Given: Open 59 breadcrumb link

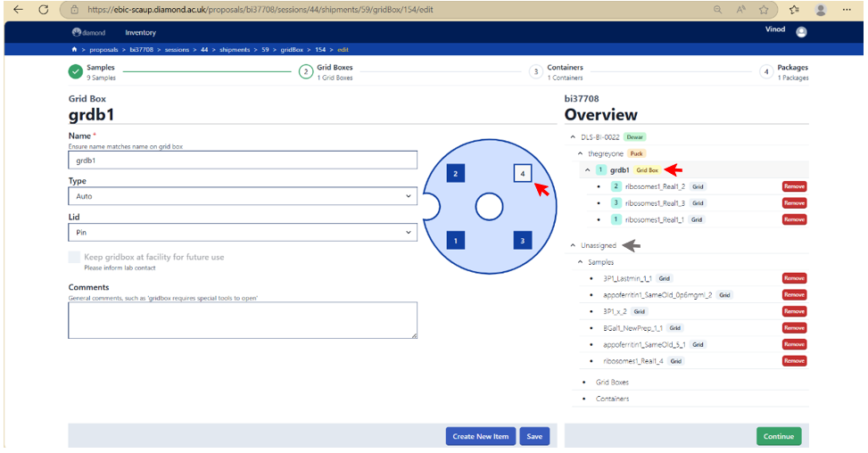Looking at the screenshot, I should (265, 50).
